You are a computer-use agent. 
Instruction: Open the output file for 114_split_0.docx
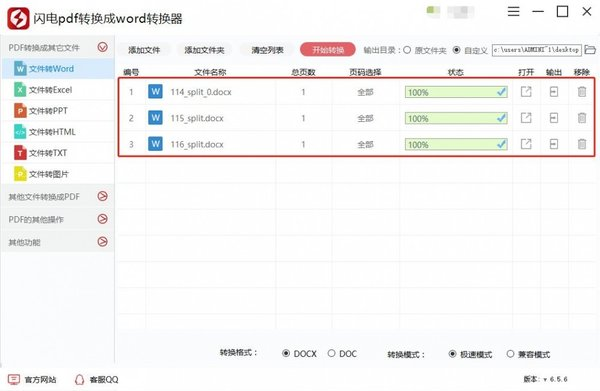pos(526,92)
